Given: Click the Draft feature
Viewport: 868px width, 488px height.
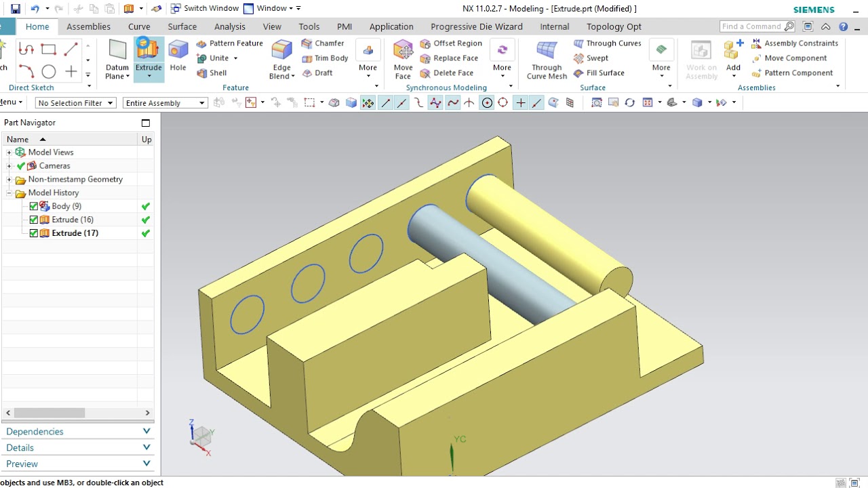Looking at the screenshot, I should click(x=317, y=73).
